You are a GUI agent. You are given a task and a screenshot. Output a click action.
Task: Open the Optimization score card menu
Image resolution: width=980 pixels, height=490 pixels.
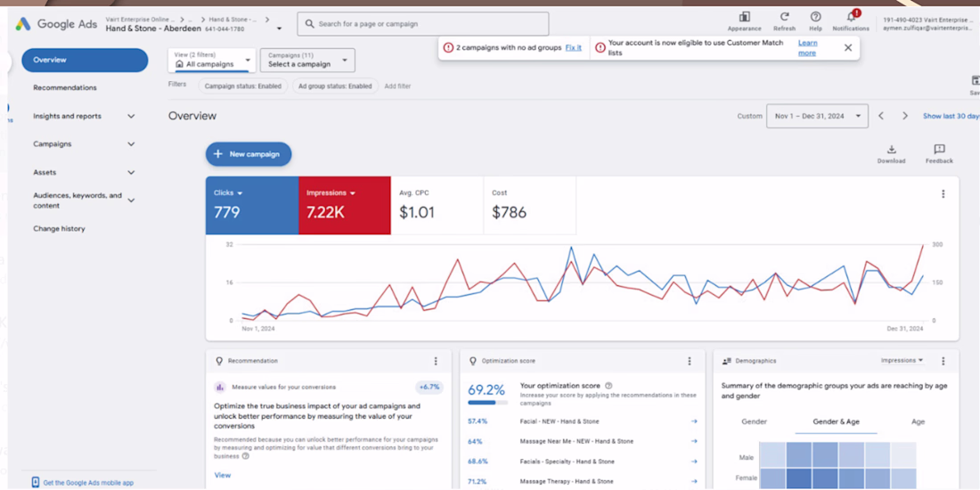[690, 361]
